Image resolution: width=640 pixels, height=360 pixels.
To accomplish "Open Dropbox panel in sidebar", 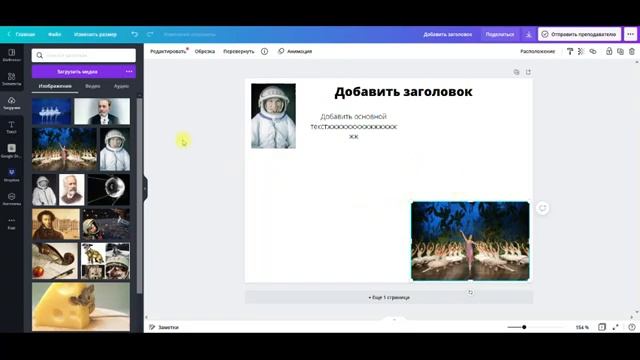I will tap(11, 176).
